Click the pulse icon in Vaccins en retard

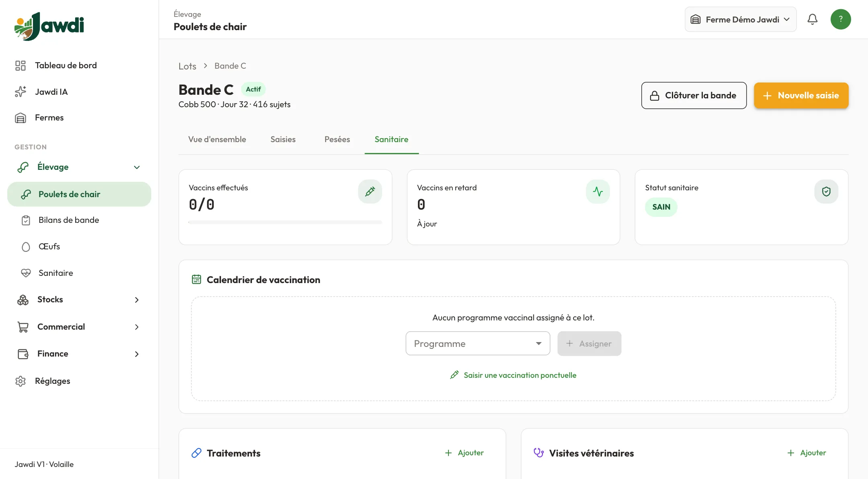tap(598, 192)
